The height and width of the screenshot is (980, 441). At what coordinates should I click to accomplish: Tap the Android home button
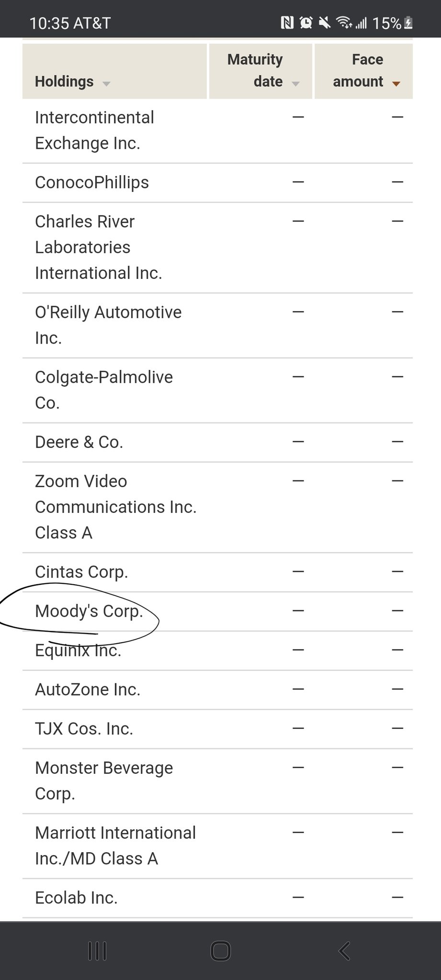click(x=221, y=950)
